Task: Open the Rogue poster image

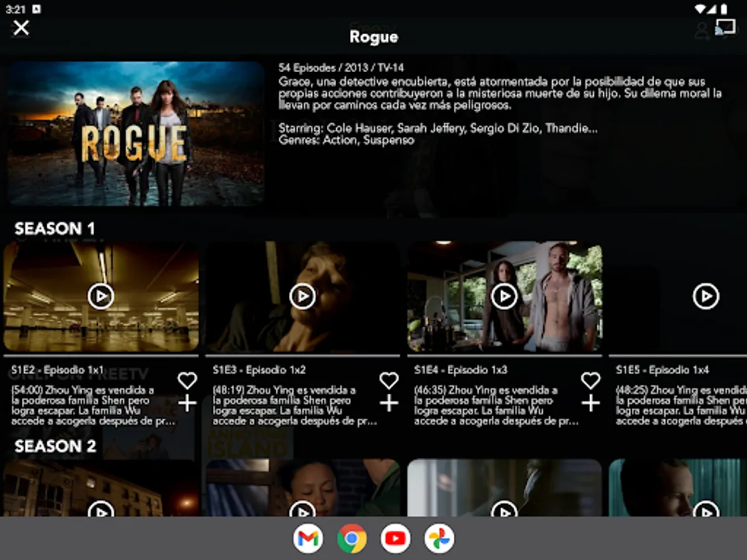Action: (x=136, y=133)
